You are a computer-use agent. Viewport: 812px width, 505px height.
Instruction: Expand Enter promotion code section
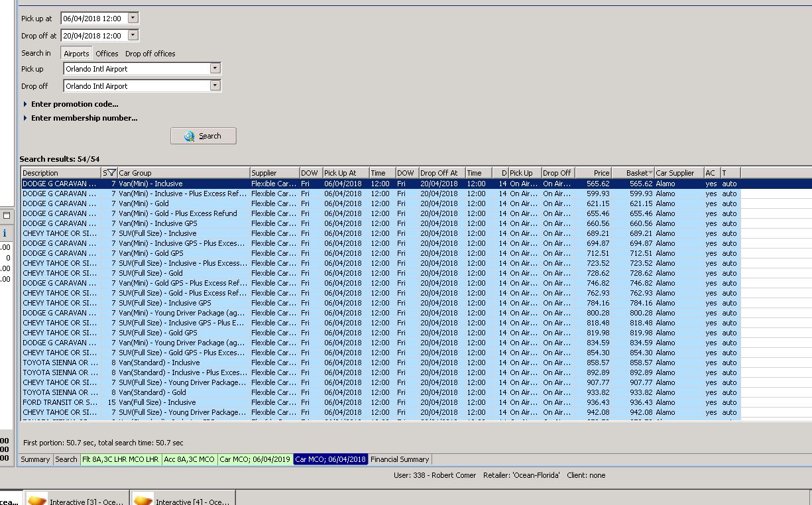(x=74, y=104)
